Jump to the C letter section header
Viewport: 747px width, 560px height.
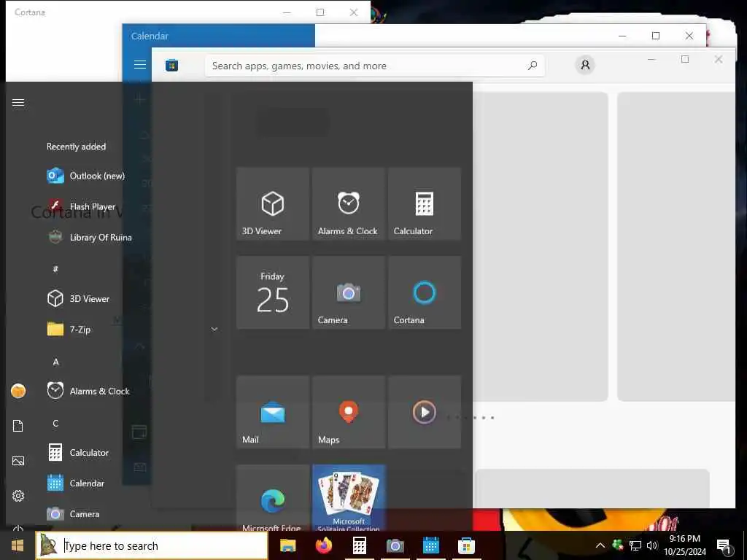(55, 424)
